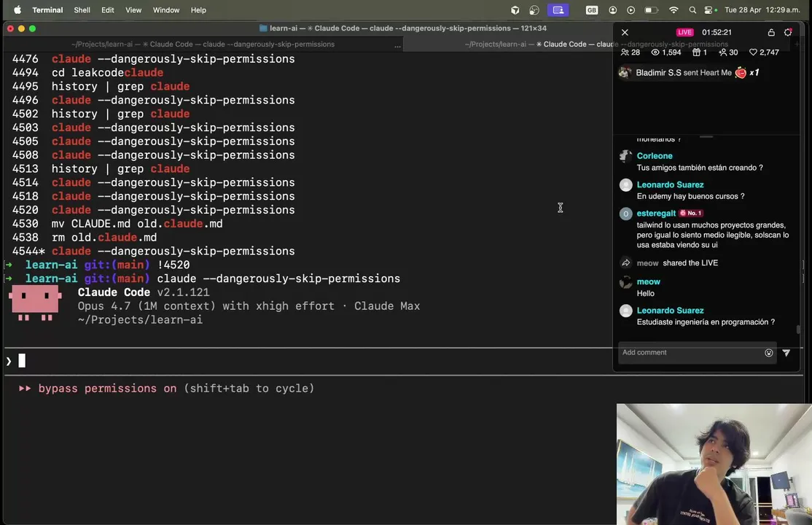Switch to the first Claude Code terminal tab
The height and width of the screenshot is (525, 812).
coord(203,44)
